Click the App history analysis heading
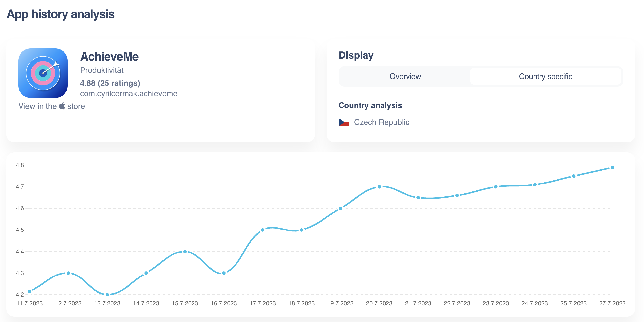 click(61, 14)
